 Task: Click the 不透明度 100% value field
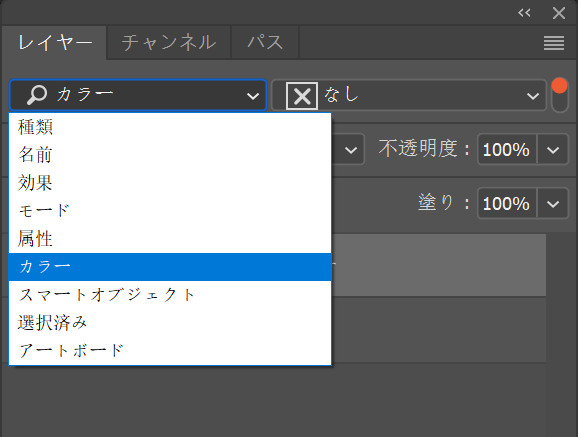[x=507, y=150]
